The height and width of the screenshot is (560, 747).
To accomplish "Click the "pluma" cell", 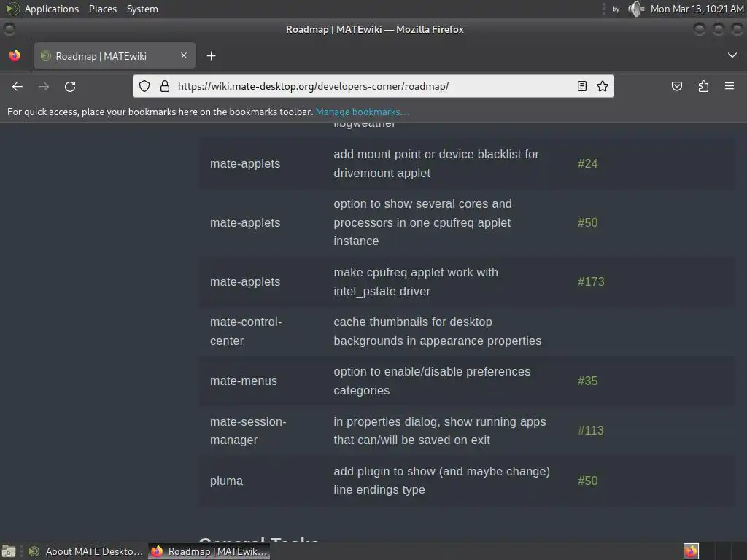I will click(x=226, y=481).
